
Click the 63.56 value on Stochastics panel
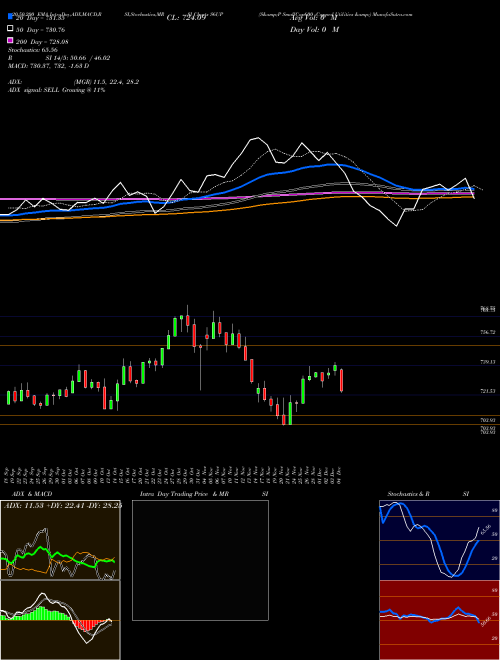486,529
